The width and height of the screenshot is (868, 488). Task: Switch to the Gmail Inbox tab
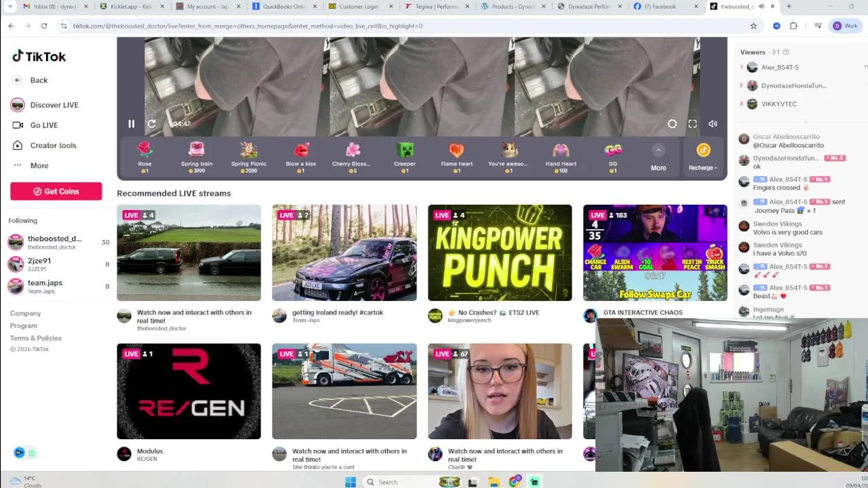point(54,7)
